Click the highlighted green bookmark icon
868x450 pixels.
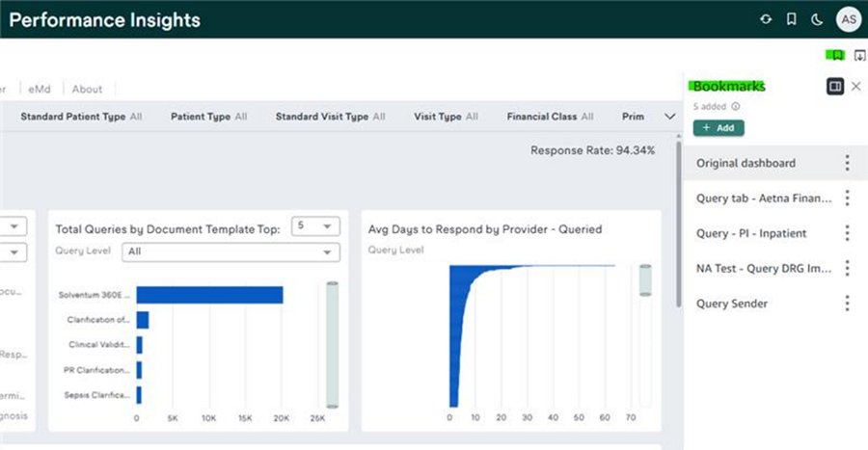coord(835,55)
